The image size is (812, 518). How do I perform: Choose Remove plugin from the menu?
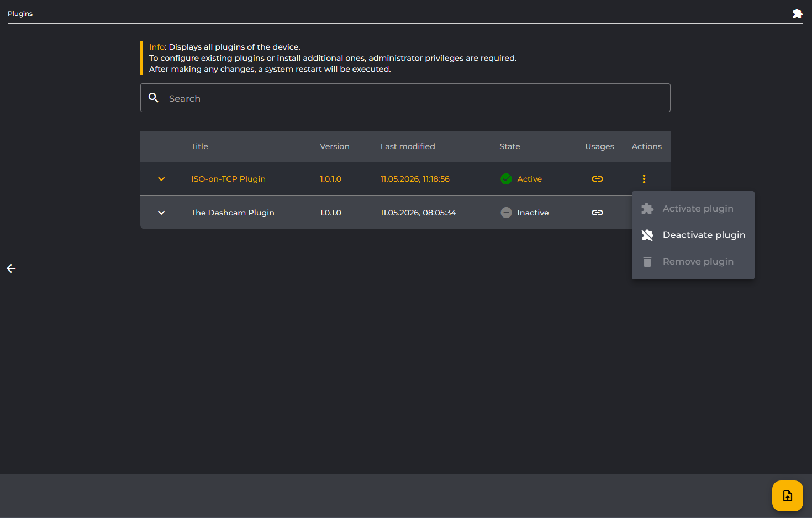(x=693, y=262)
